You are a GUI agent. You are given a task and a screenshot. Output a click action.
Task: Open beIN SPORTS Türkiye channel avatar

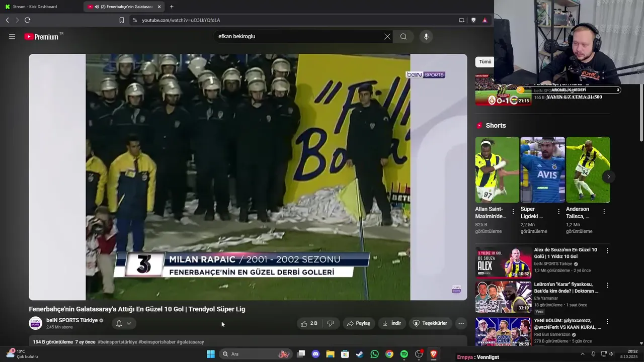(x=36, y=323)
